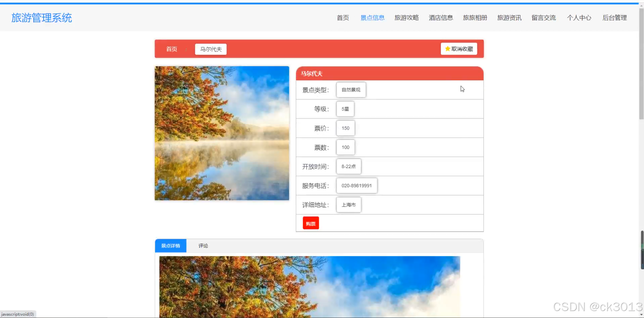Screen dimensions: 644x318
Task: Click the 服务电话 label
Action: click(315, 186)
